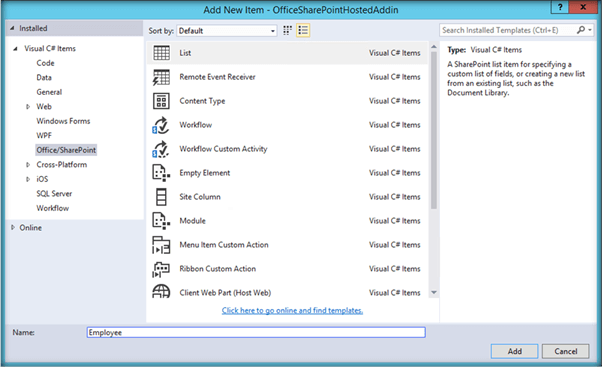
Task: Click the scrollbar down arrow
Action: [434, 293]
